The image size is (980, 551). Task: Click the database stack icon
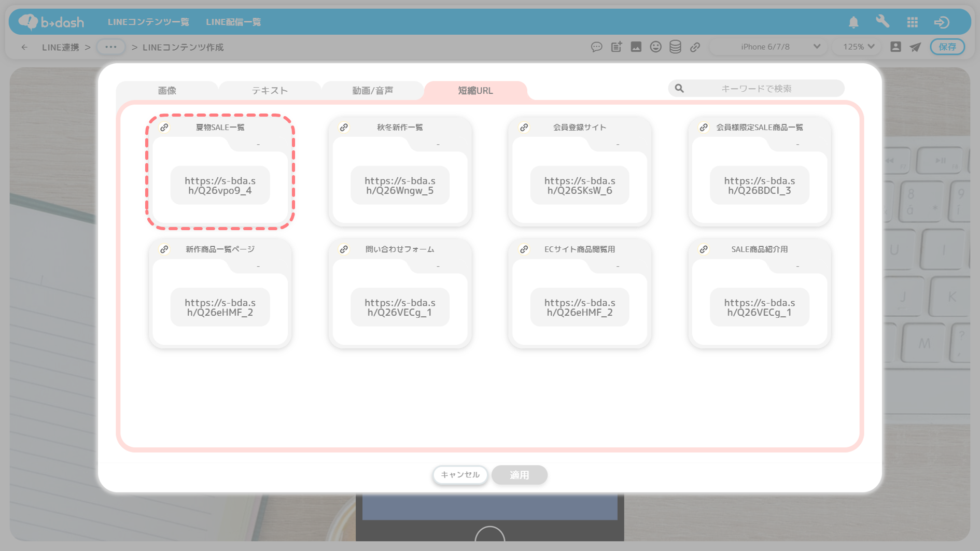tap(675, 47)
